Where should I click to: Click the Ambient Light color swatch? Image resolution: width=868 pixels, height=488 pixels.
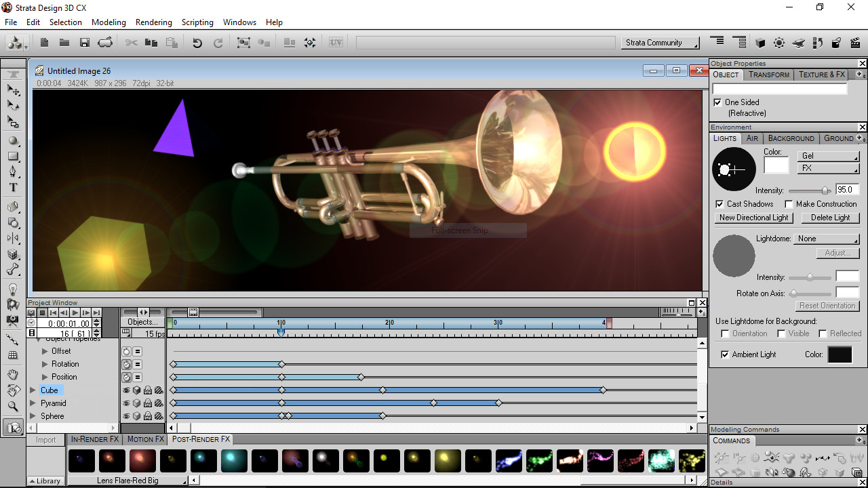[x=840, y=354]
